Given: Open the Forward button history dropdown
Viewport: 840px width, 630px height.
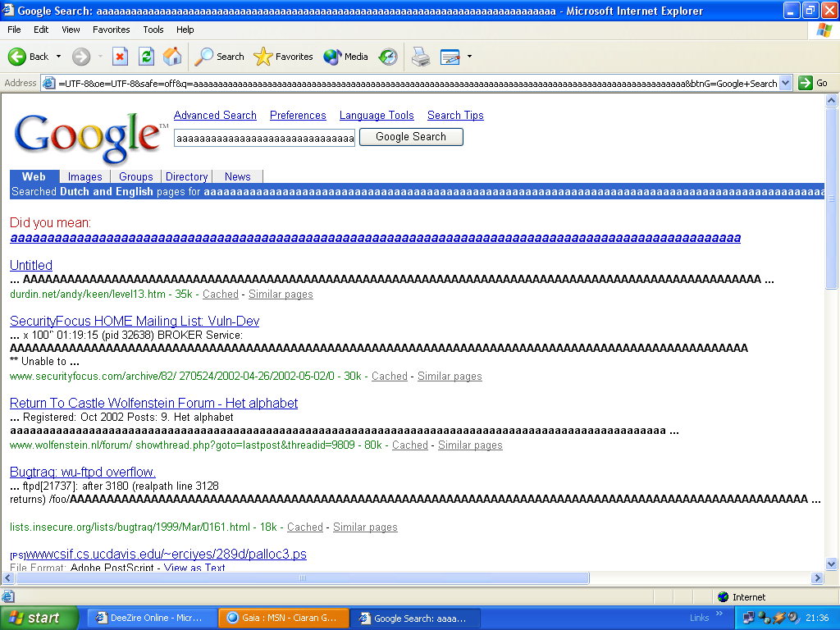Looking at the screenshot, I should coord(100,57).
